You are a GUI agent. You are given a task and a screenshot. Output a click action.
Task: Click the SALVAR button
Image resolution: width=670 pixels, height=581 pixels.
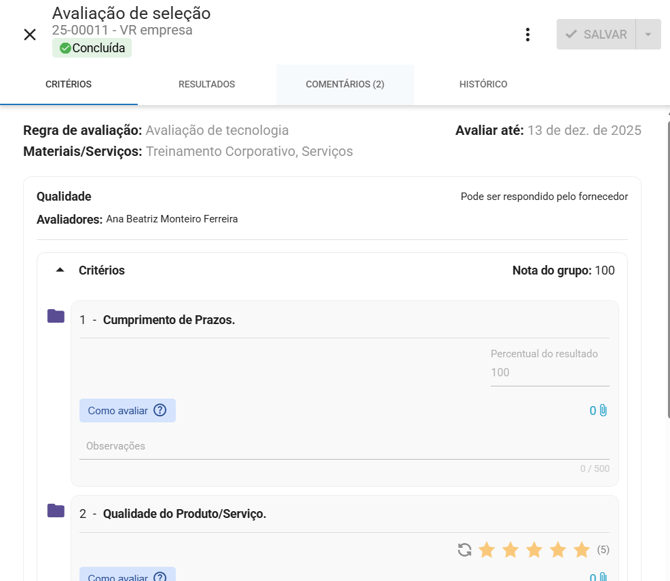point(596,35)
